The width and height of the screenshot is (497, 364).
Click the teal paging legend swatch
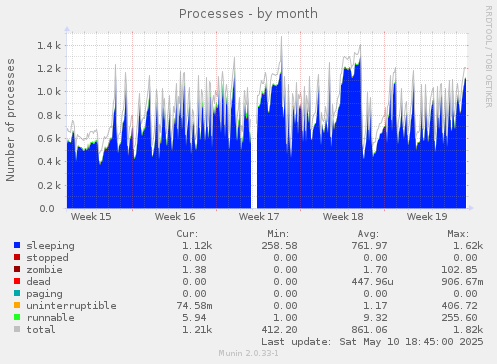click(17, 293)
